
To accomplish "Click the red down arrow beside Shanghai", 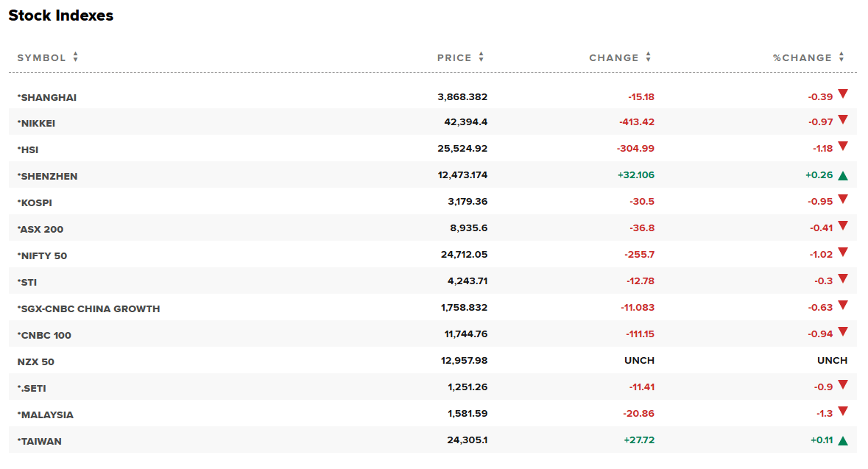I will (842, 94).
